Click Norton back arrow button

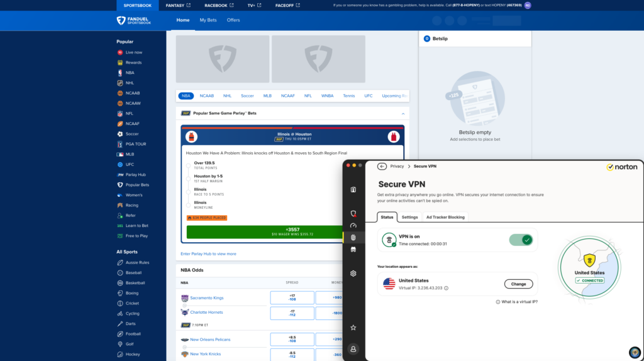tap(382, 166)
